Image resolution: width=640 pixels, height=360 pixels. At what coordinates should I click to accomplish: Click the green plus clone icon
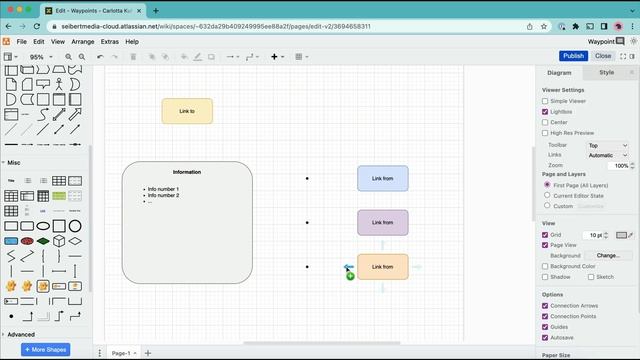coord(350,276)
